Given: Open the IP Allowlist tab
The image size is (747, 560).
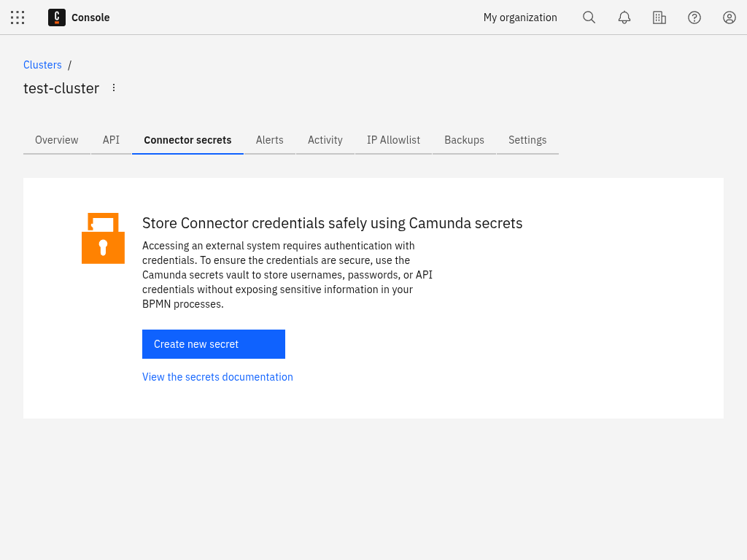Looking at the screenshot, I should click(x=393, y=140).
